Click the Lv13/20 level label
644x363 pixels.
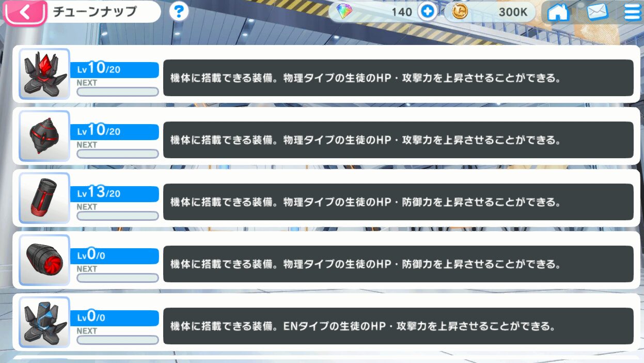(114, 193)
